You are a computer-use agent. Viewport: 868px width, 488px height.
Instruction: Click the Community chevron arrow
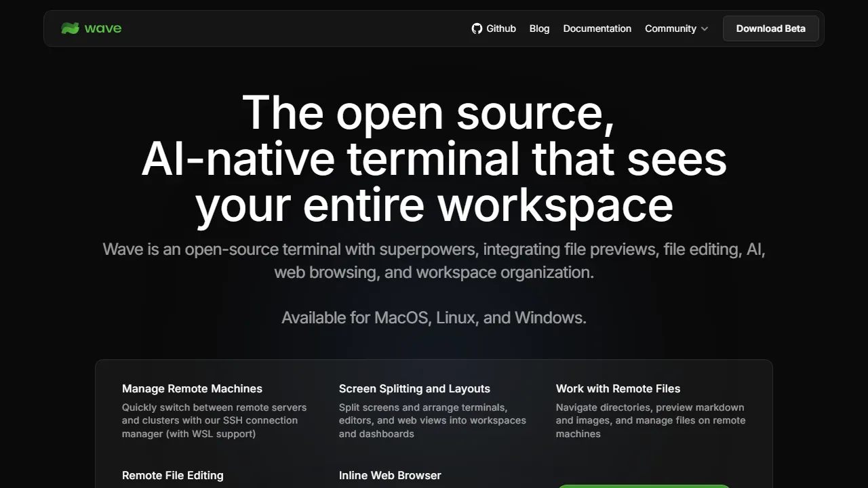pos(705,29)
